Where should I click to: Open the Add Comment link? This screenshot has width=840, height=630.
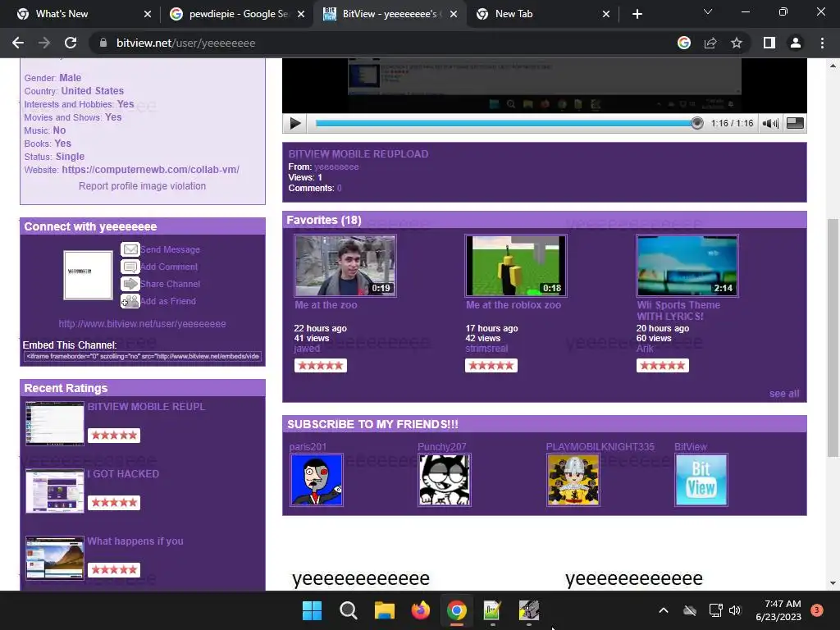(169, 267)
